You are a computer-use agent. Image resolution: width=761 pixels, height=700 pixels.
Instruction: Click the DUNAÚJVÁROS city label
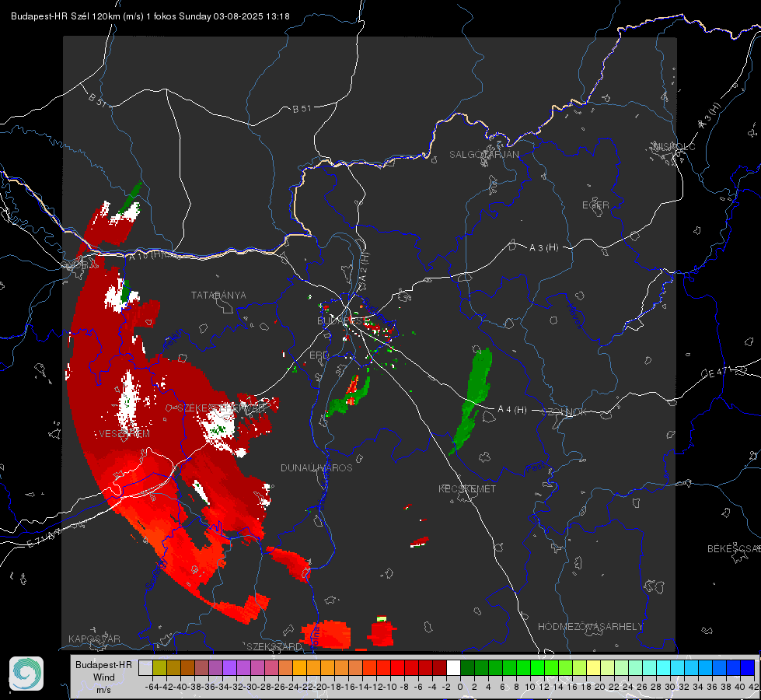pos(316,467)
